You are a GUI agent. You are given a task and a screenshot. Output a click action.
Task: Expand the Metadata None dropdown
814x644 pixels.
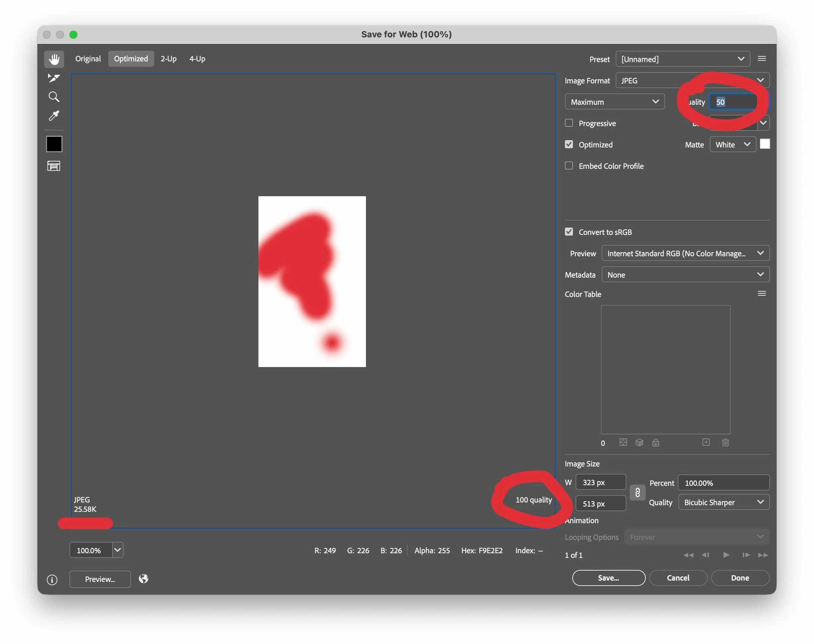coord(685,275)
